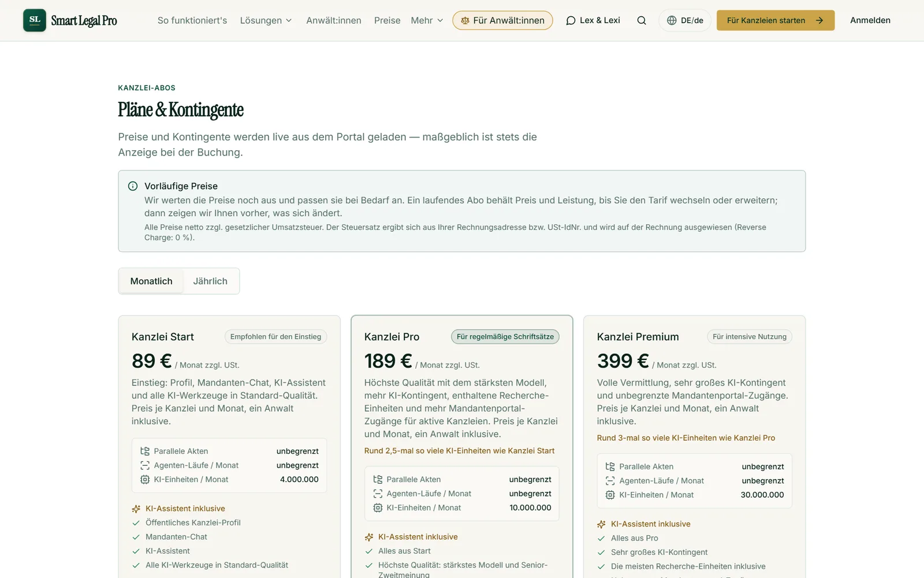This screenshot has width=924, height=578.
Task: Click the Für regelmäßige Schriftsätze badge
Action: point(505,337)
